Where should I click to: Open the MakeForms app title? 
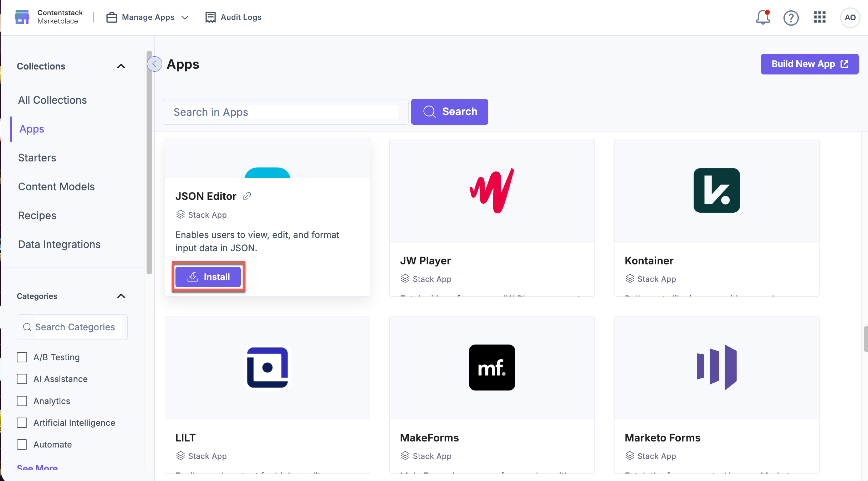[429, 438]
